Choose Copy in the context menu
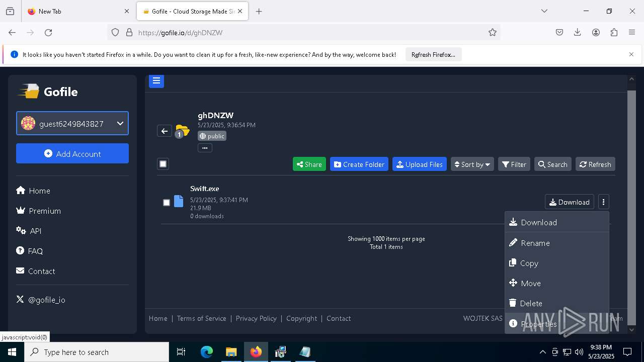 (x=557, y=263)
